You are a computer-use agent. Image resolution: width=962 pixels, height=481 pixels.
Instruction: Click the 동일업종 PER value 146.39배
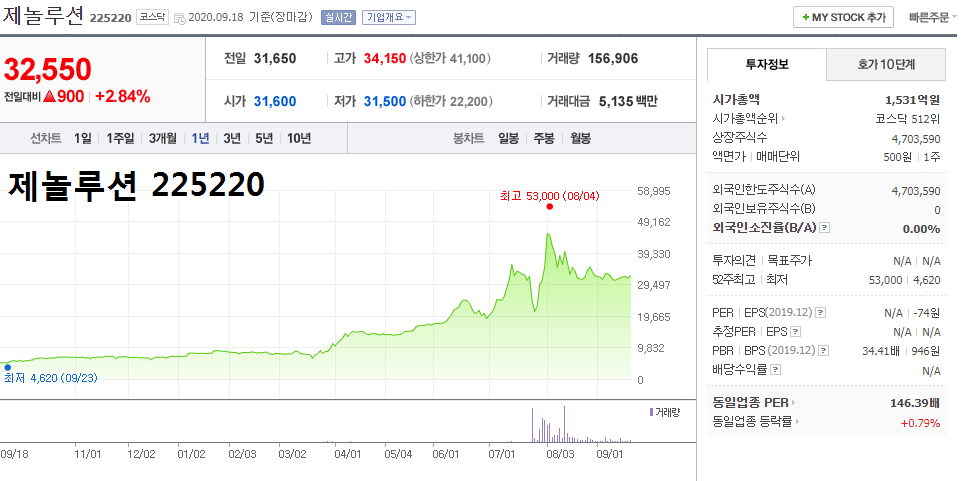pyautogui.click(x=915, y=403)
